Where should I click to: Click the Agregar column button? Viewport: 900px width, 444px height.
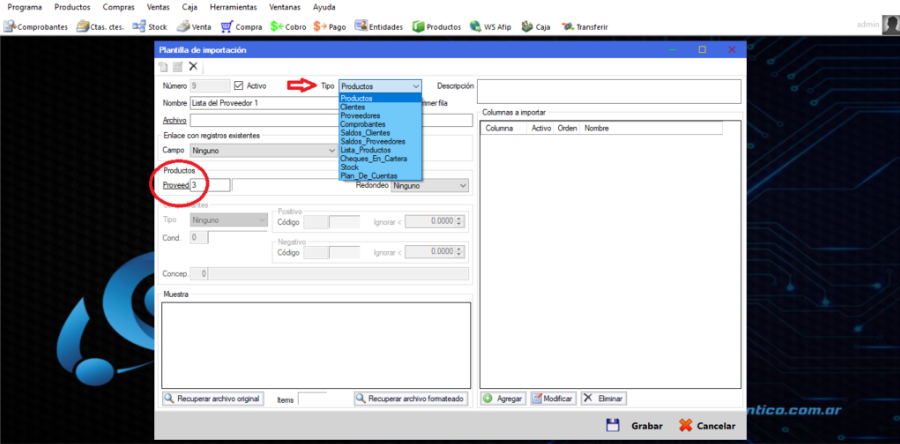click(x=503, y=398)
